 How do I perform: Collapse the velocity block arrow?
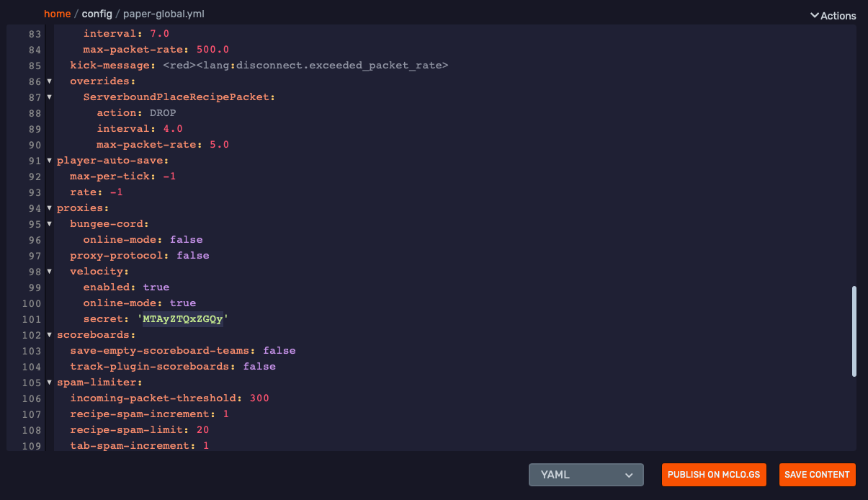tap(50, 272)
